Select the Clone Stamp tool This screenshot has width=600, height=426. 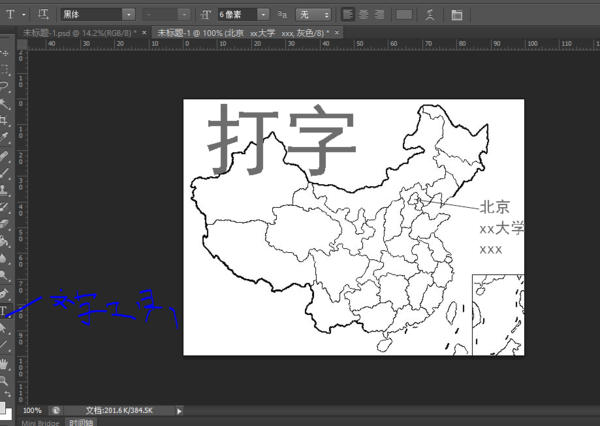[x=5, y=189]
